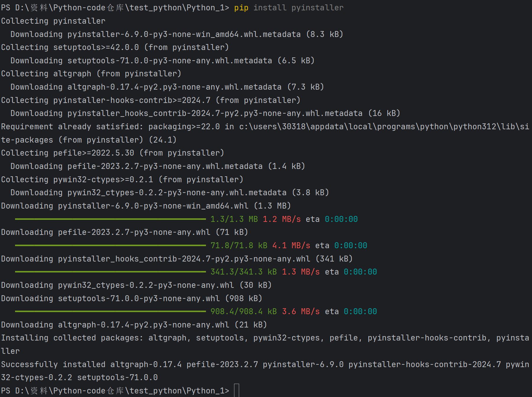The height and width of the screenshot is (397, 532).
Task: Click 'Collecting altgraph (from pyinstaller)' line
Action: pos(91,74)
